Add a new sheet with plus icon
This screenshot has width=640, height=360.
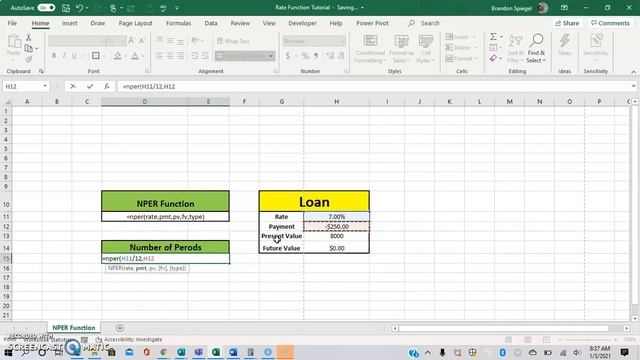click(x=120, y=328)
